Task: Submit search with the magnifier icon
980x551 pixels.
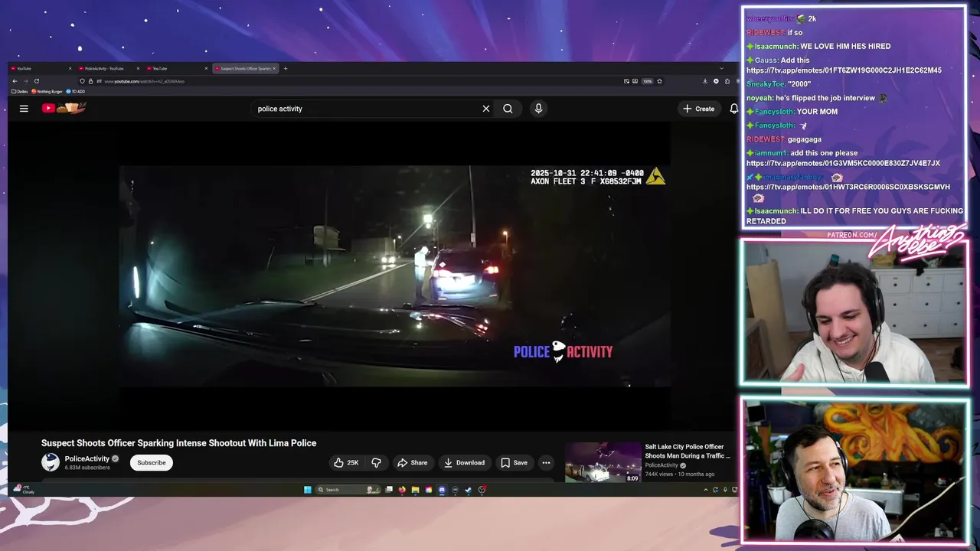Action: 508,109
